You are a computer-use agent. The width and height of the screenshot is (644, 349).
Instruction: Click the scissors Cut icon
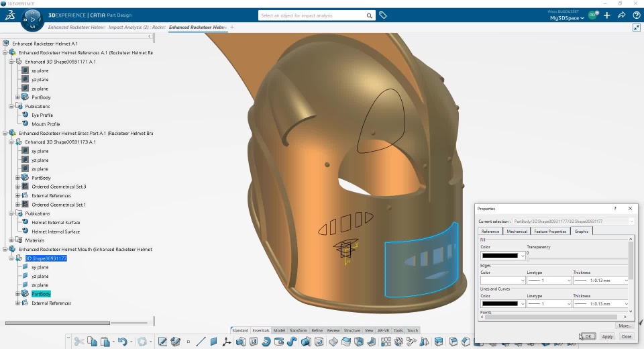[x=79, y=342]
